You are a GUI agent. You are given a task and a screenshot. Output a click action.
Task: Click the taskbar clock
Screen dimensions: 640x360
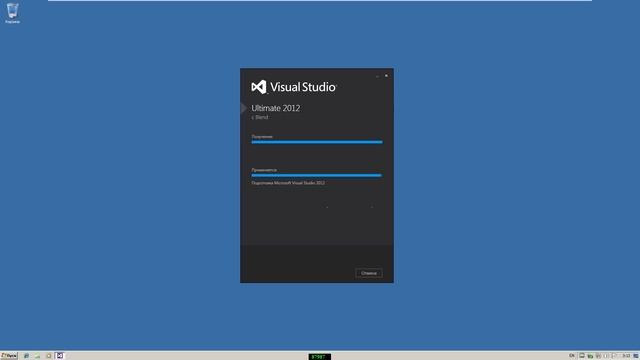coord(626,356)
